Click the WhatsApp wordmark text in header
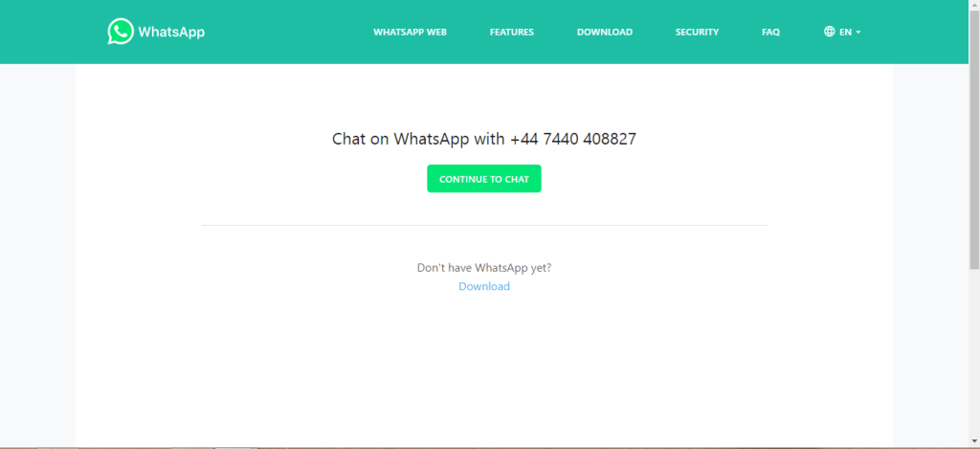This screenshot has height=449, width=980. (171, 32)
